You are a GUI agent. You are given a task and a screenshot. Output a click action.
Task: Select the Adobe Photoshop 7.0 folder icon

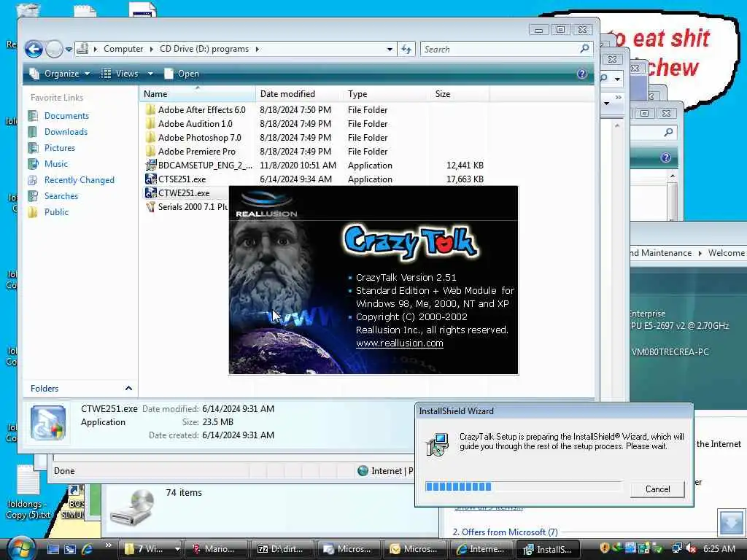[150, 138]
